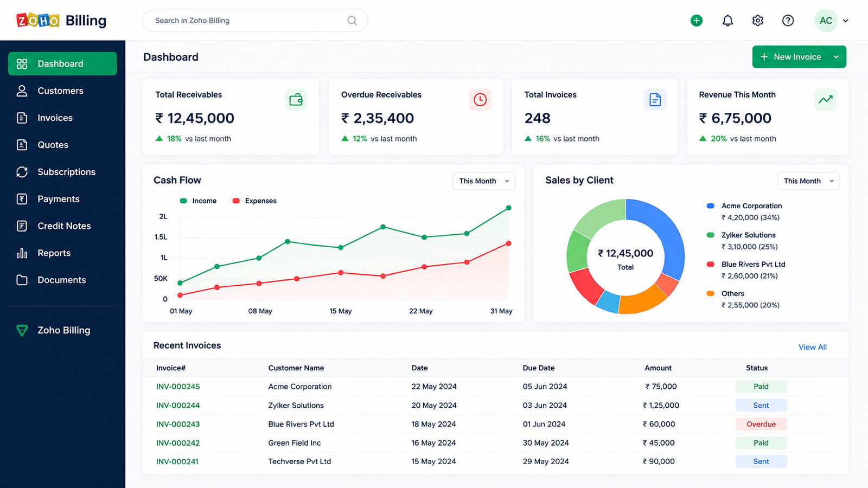The height and width of the screenshot is (488, 868).
Task: Click the View All link
Action: tap(812, 347)
